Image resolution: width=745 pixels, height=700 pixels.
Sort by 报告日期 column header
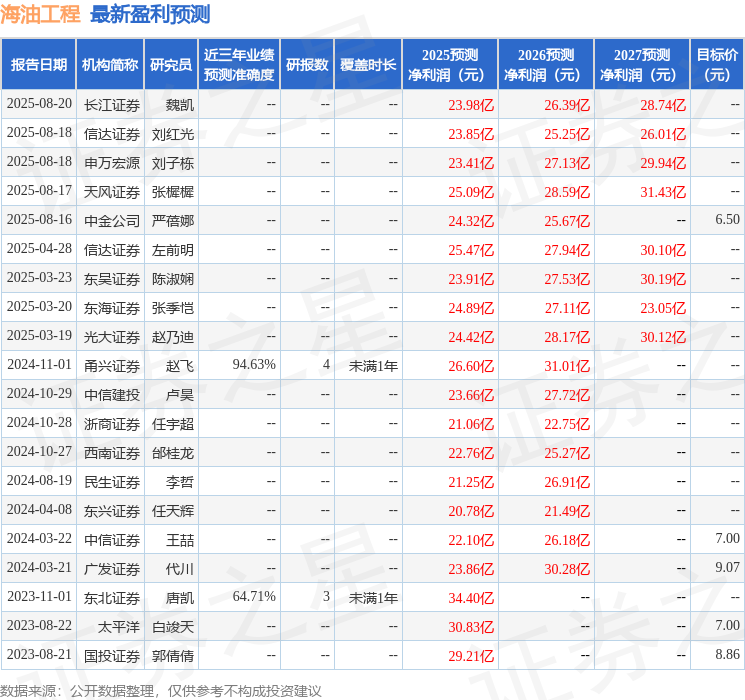click(x=39, y=65)
